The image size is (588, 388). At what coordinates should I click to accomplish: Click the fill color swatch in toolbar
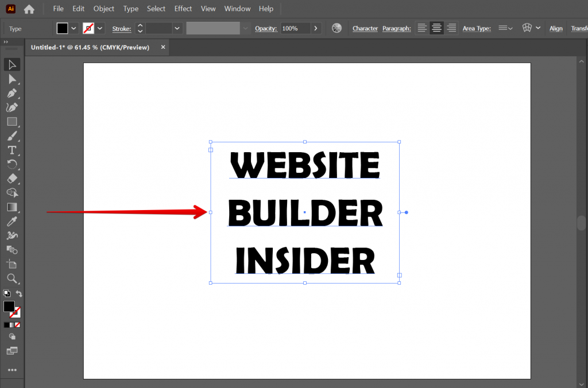[63, 28]
